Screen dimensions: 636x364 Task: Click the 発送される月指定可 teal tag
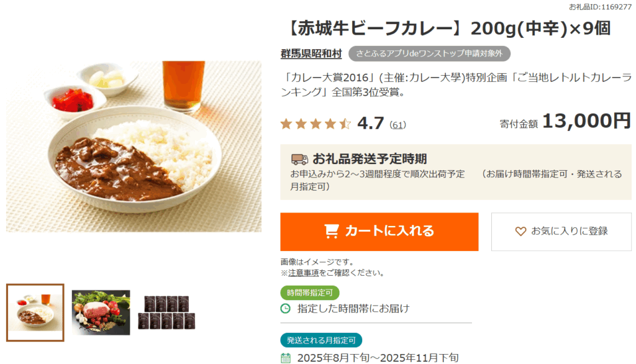(x=321, y=340)
